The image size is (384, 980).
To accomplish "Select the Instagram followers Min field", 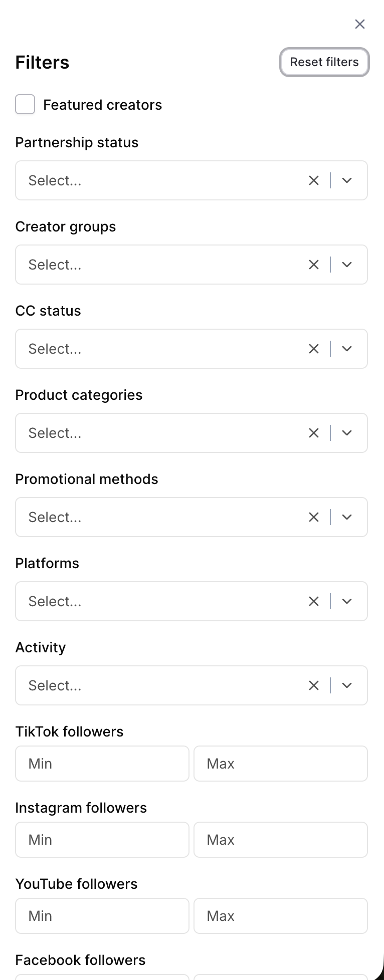I will tap(102, 840).
